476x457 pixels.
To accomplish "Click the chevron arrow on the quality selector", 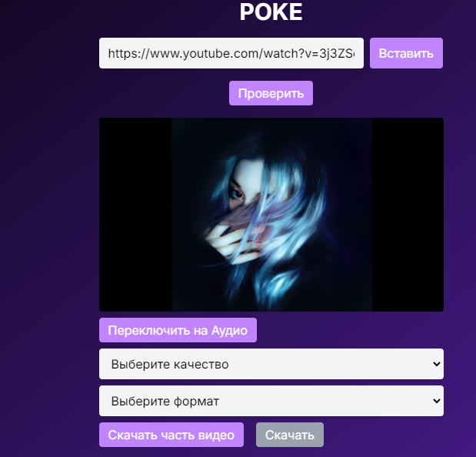I will click(x=437, y=364).
